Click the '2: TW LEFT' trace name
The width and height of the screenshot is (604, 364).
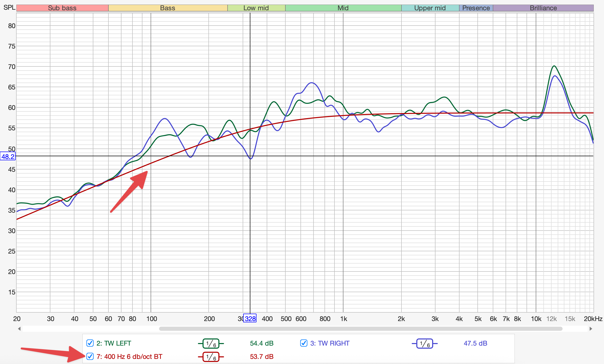[114, 343]
